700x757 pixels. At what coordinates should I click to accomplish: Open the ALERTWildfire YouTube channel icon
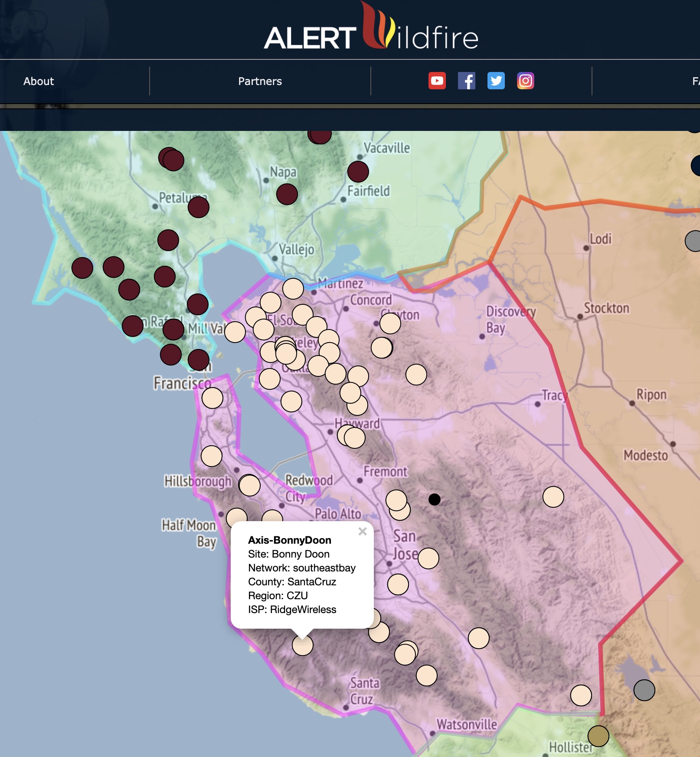pyautogui.click(x=437, y=81)
